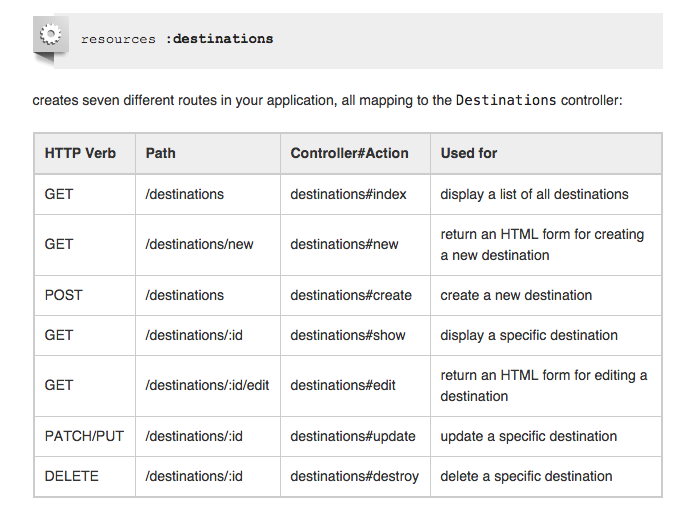Click the 'destinations#update' cell
Viewport: 693px width, 514px height.
click(355, 437)
